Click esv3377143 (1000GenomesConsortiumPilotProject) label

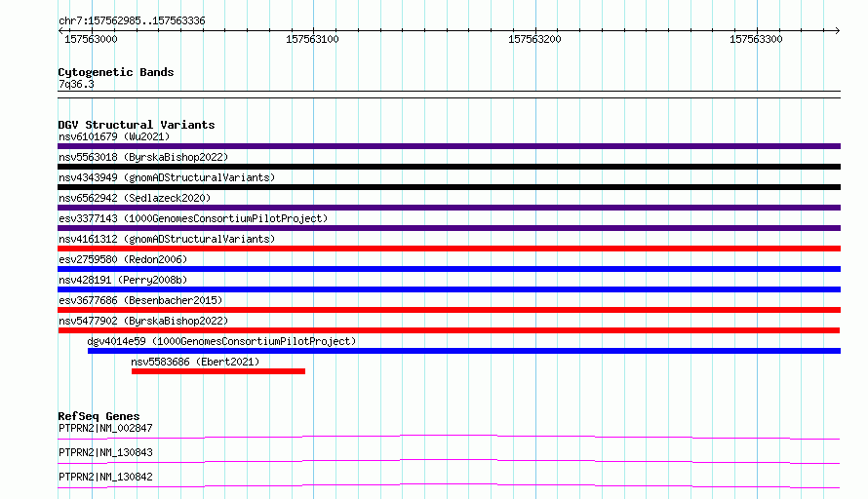[193, 218]
